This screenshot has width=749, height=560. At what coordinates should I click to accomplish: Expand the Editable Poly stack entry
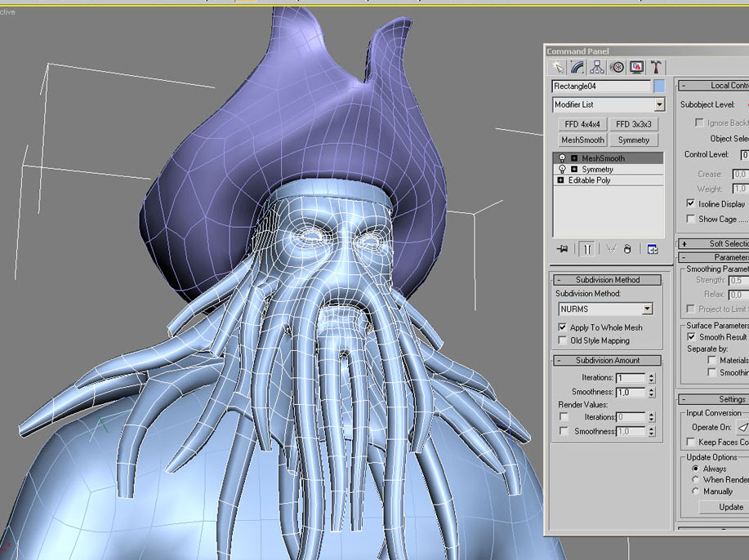point(560,180)
